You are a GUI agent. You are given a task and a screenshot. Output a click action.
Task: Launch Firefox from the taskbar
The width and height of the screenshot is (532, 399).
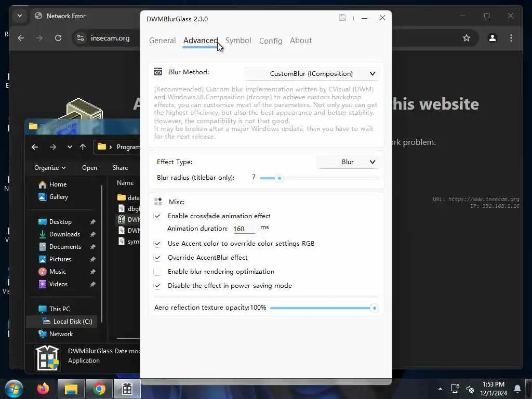[43, 389]
